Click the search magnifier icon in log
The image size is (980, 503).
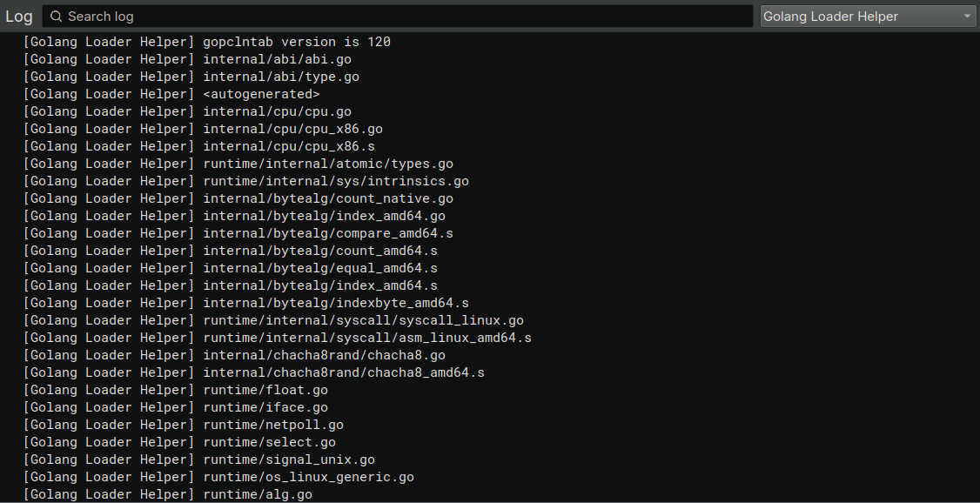point(56,17)
